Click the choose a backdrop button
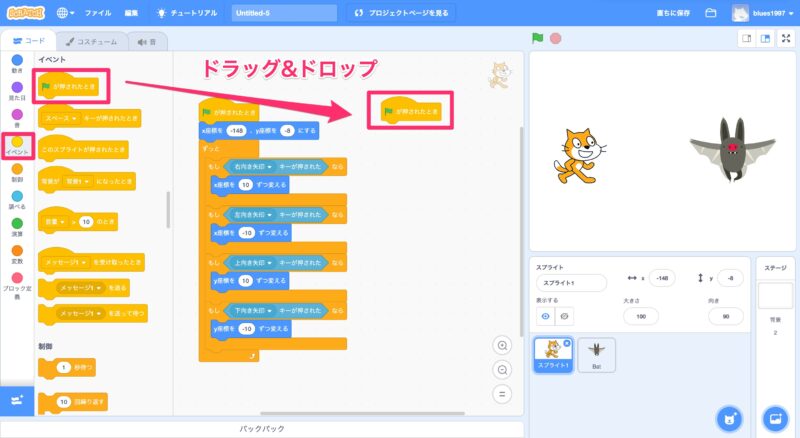The width and height of the screenshot is (800, 438). point(774,417)
